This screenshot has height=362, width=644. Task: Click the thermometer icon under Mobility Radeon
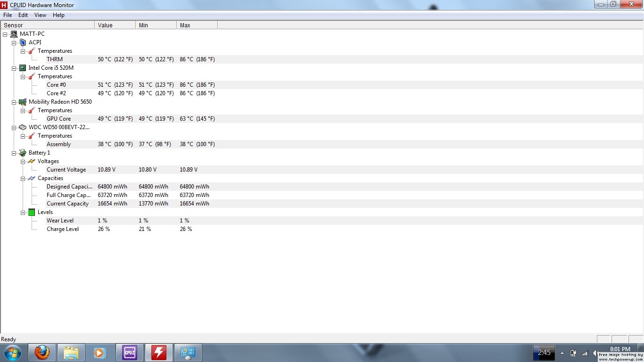32,110
